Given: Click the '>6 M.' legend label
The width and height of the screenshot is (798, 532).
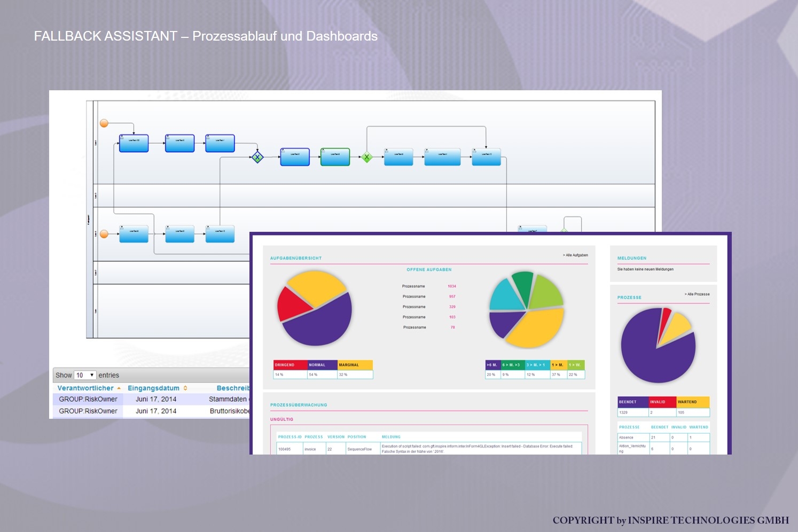Looking at the screenshot, I should (492, 365).
